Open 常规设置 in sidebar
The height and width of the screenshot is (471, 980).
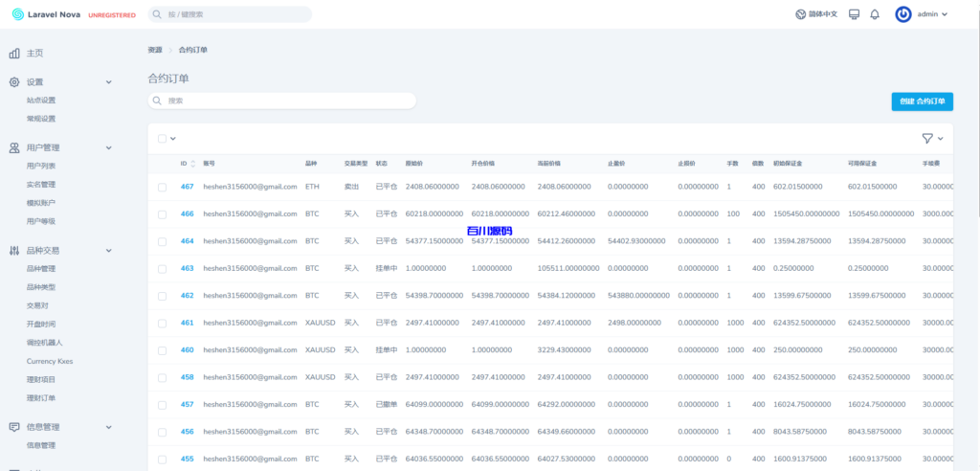pos(41,119)
